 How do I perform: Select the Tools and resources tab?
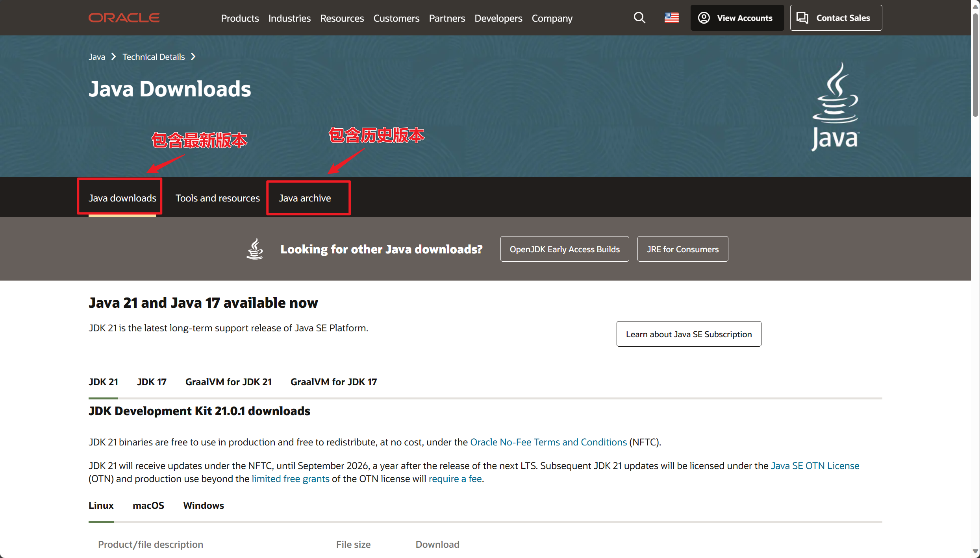click(x=217, y=198)
